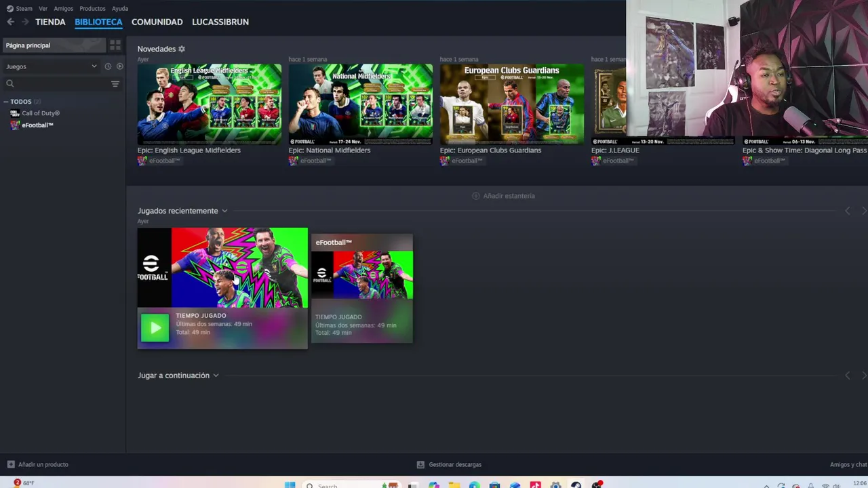This screenshot has height=488, width=868.
Task: Open the collections grid view icon
Action: pos(115,45)
